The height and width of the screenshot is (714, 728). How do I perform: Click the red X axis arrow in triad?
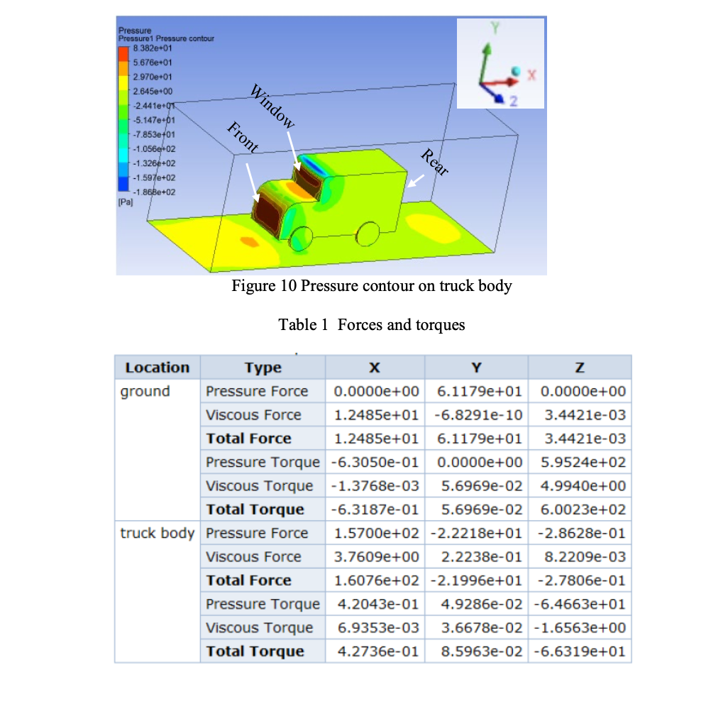tap(511, 82)
